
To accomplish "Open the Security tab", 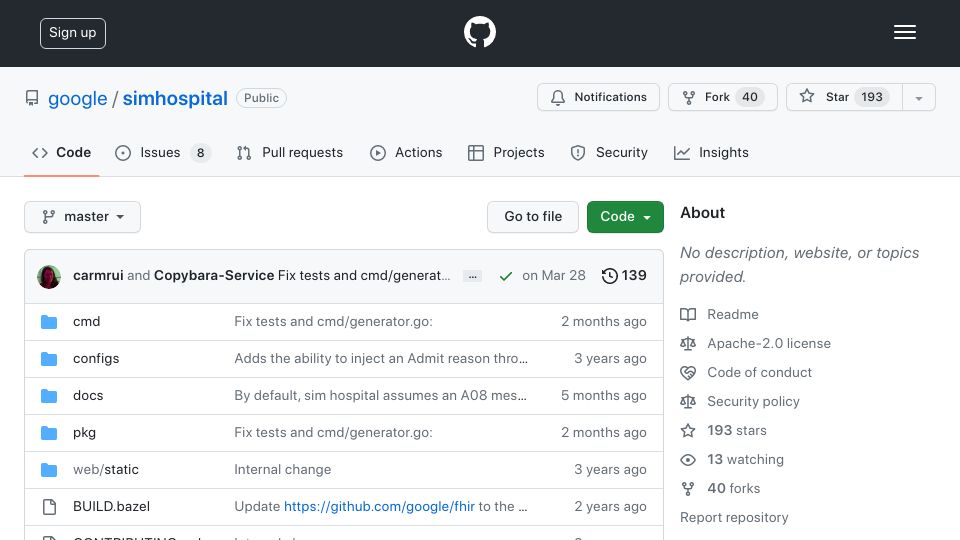I will (609, 152).
